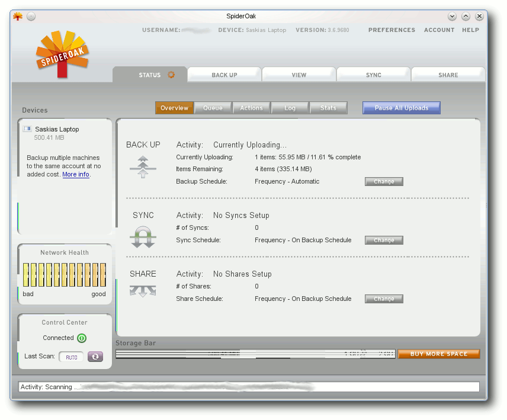This screenshot has height=420, width=507.
Task: Pause All Uploads
Action: (x=401, y=108)
